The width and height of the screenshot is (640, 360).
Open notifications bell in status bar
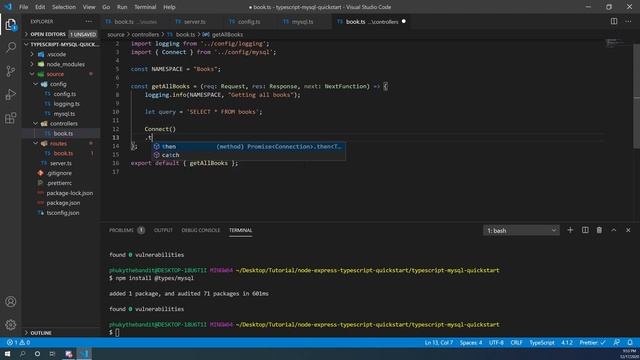(x=630, y=342)
